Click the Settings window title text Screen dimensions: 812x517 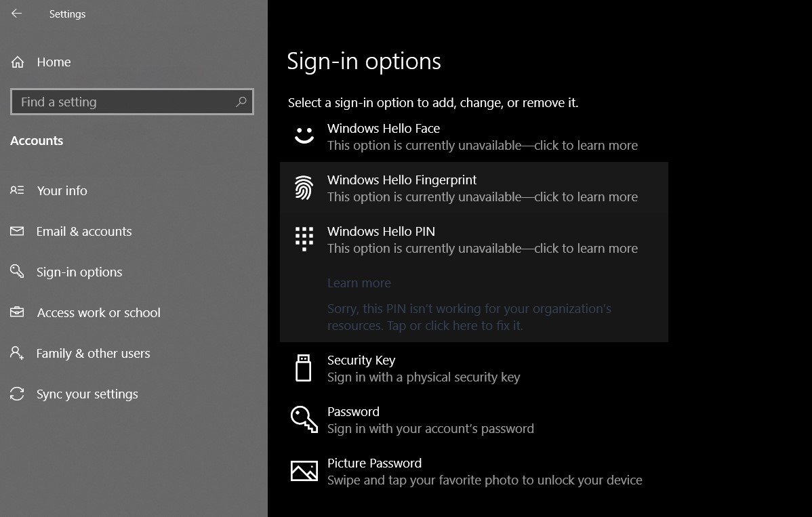(67, 14)
